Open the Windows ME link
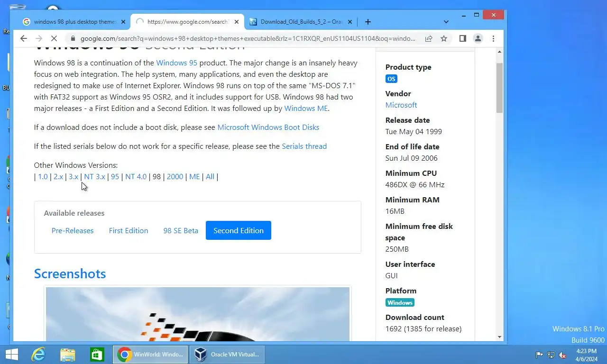The height and width of the screenshot is (364, 607). (x=306, y=108)
